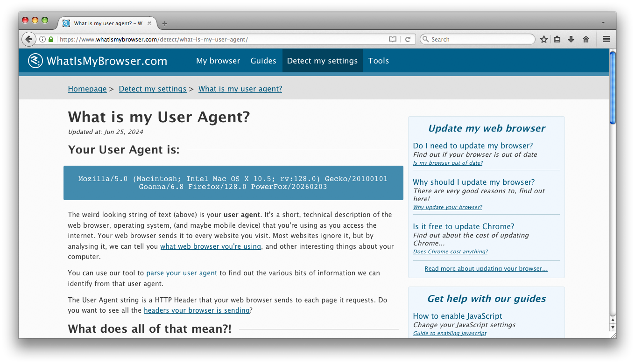Click the 'Your User Agent is:' heading

tap(124, 150)
